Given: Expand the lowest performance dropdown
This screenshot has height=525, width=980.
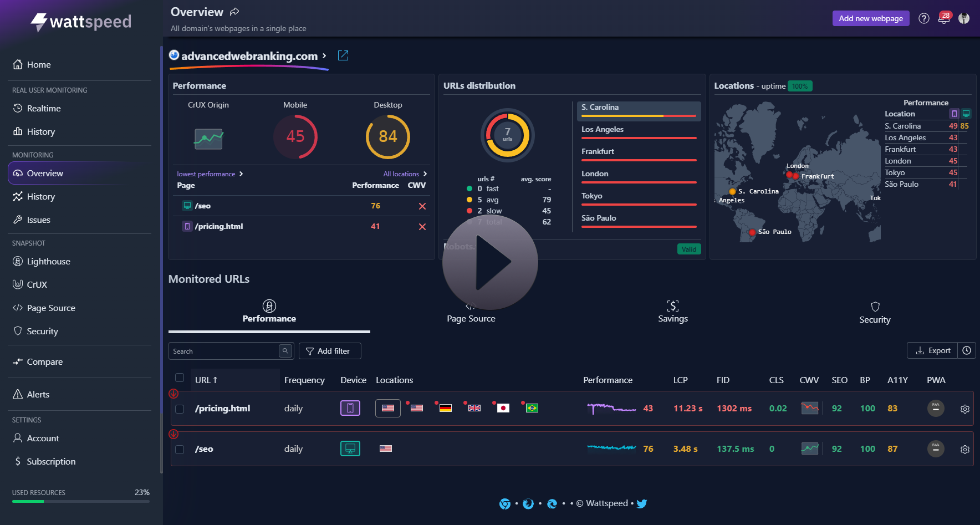Looking at the screenshot, I should point(210,174).
